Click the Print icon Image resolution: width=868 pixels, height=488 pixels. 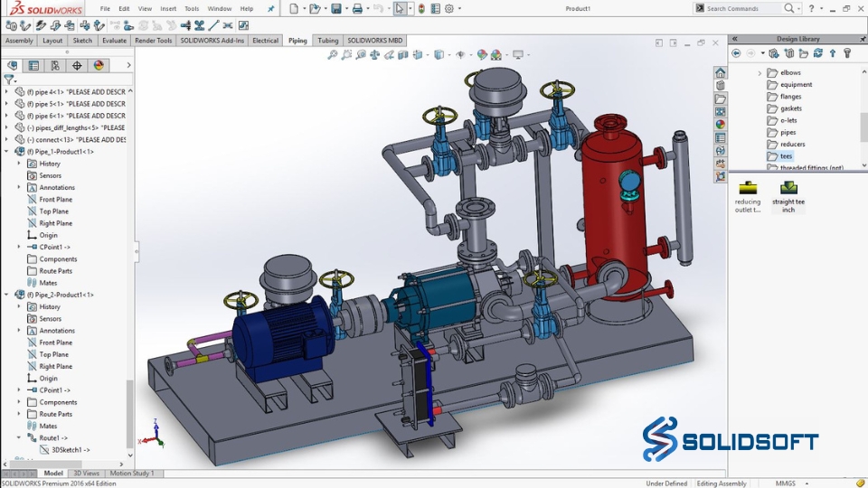point(358,8)
